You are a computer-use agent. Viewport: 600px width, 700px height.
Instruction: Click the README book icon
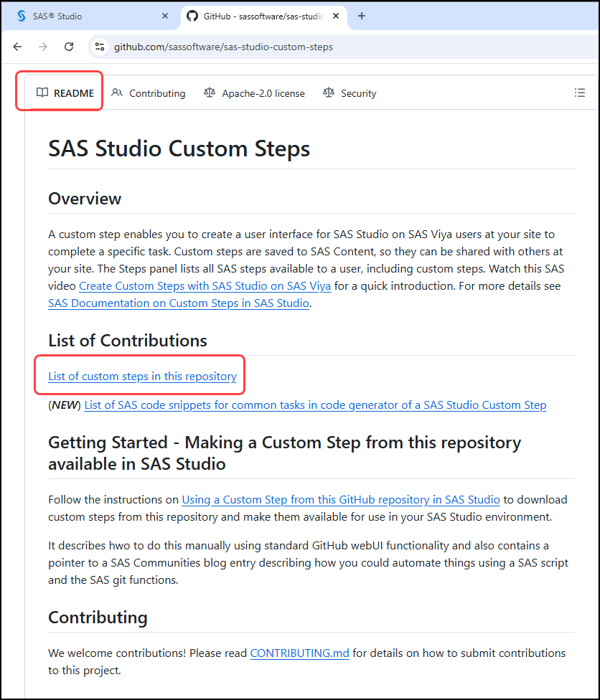click(x=42, y=93)
